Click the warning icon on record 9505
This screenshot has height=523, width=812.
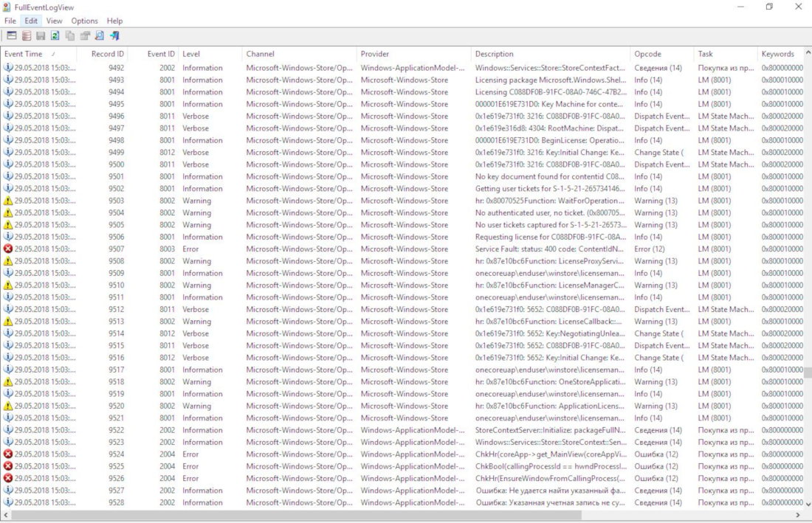click(8, 224)
